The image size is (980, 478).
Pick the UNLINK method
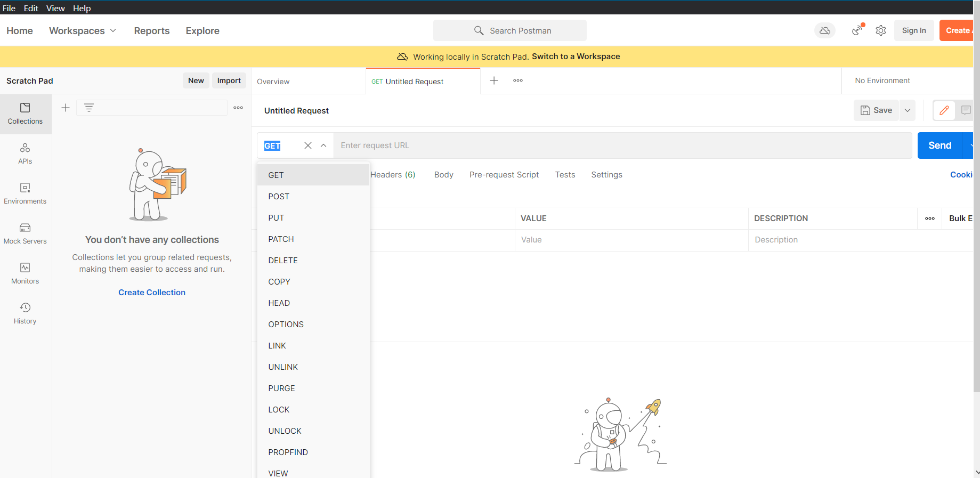(313, 367)
